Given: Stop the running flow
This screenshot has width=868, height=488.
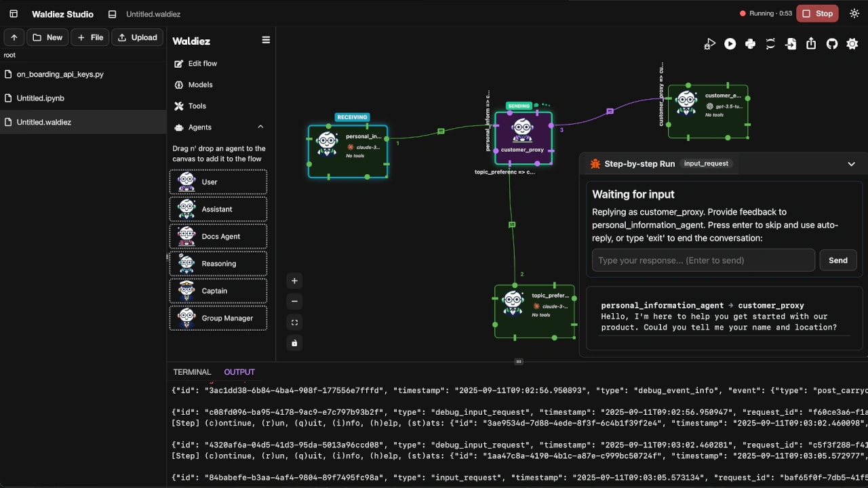Looking at the screenshot, I should 817,13.
